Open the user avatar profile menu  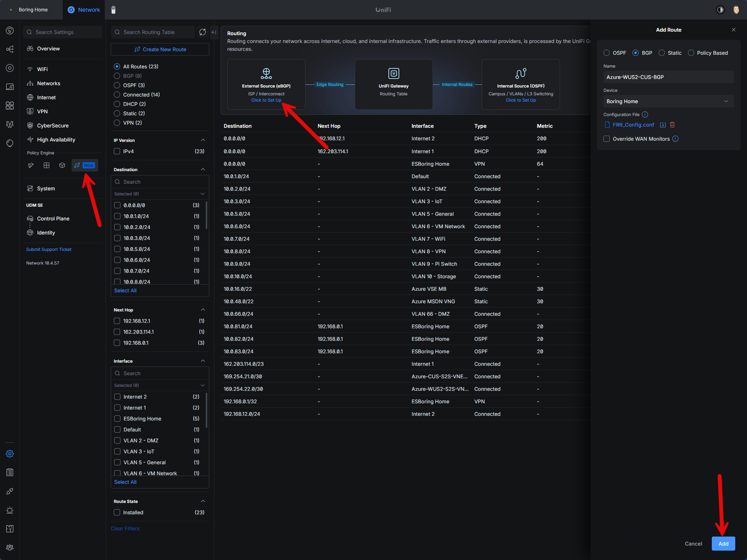[736, 10]
